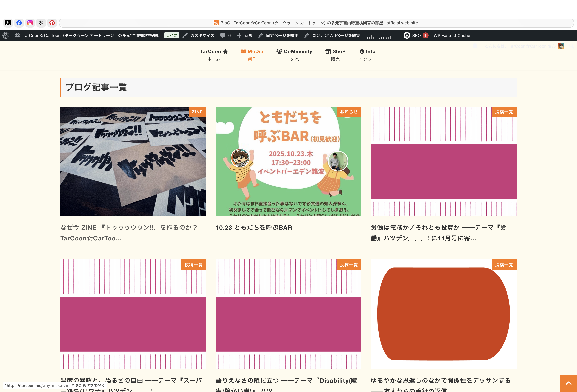Image resolution: width=577 pixels, height=392 pixels.
Task: Click the カスタマイズ customize link
Action: pyautogui.click(x=199, y=36)
